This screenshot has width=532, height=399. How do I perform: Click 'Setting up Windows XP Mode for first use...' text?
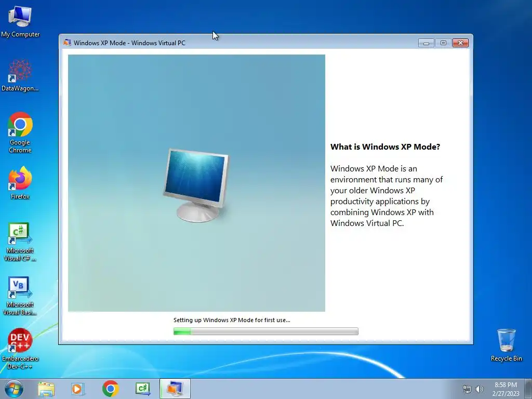click(x=232, y=320)
